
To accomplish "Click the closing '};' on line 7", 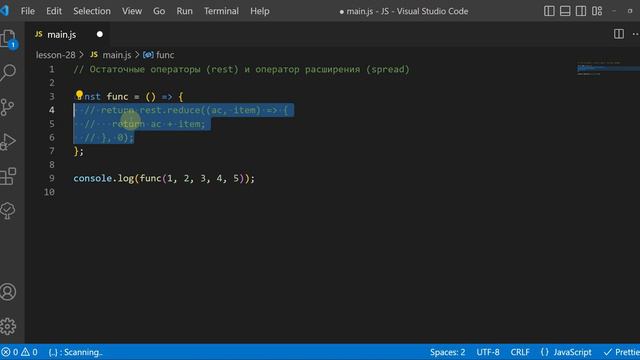I will tap(79, 151).
